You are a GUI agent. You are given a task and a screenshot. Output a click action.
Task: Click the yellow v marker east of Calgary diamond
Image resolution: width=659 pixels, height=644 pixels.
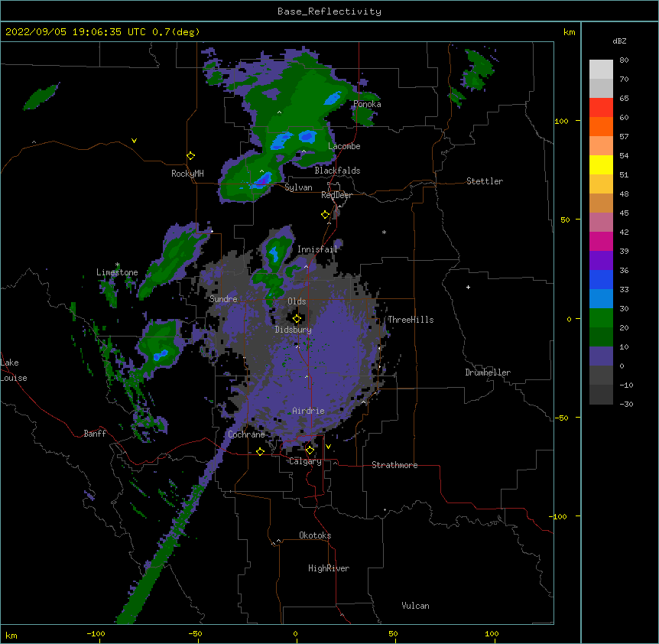pyautogui.click(x=328, y=447)
